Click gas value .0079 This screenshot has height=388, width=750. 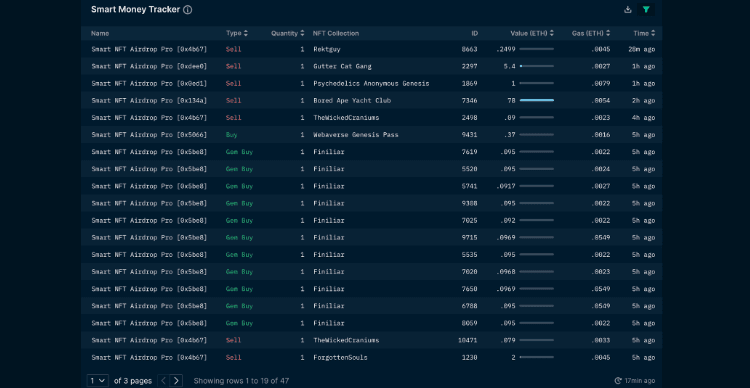tap(600, 84)
